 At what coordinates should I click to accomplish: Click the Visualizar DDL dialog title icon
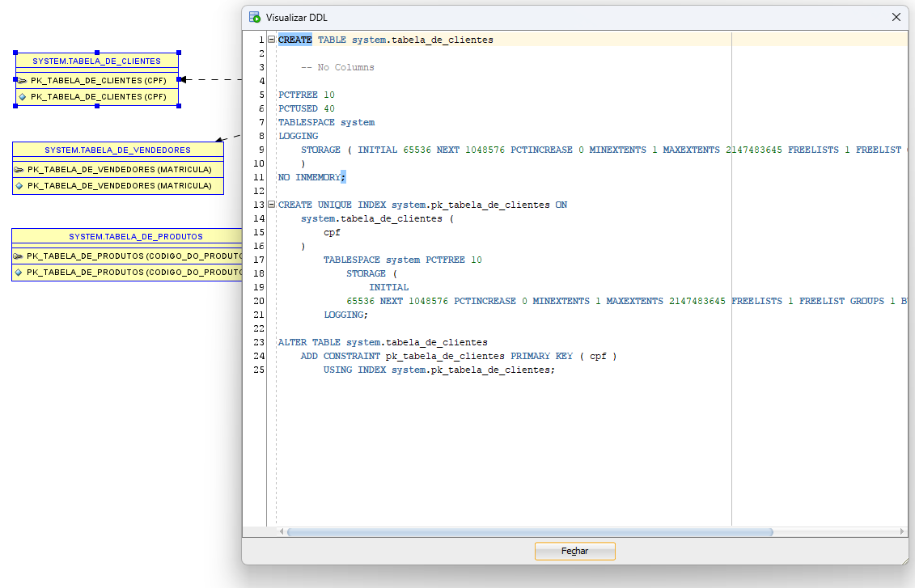click(255, 17)
